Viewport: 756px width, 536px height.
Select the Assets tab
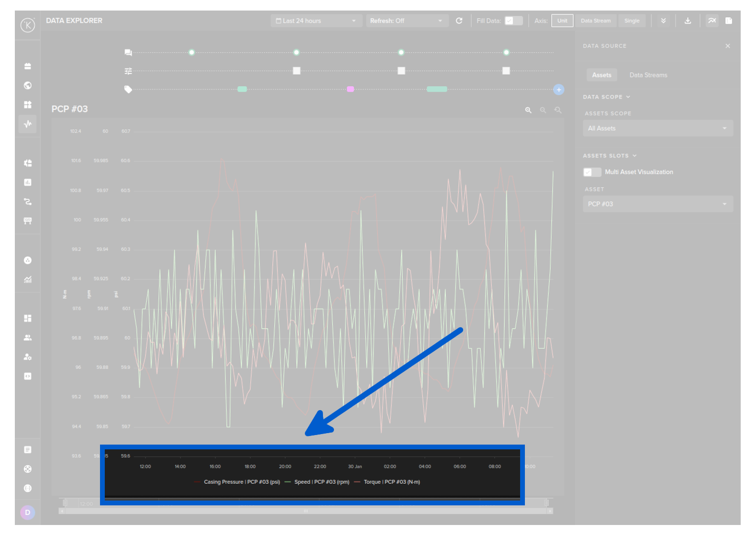(x=601, y=75)
